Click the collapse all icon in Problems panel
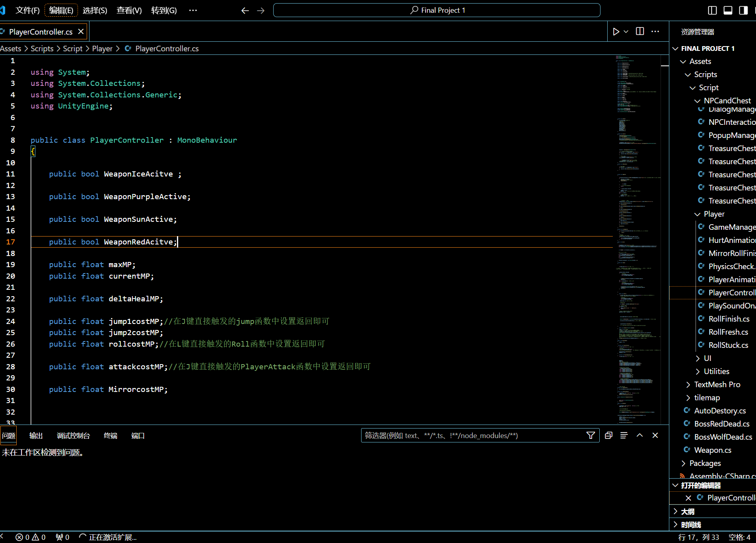 coord(608,436)
